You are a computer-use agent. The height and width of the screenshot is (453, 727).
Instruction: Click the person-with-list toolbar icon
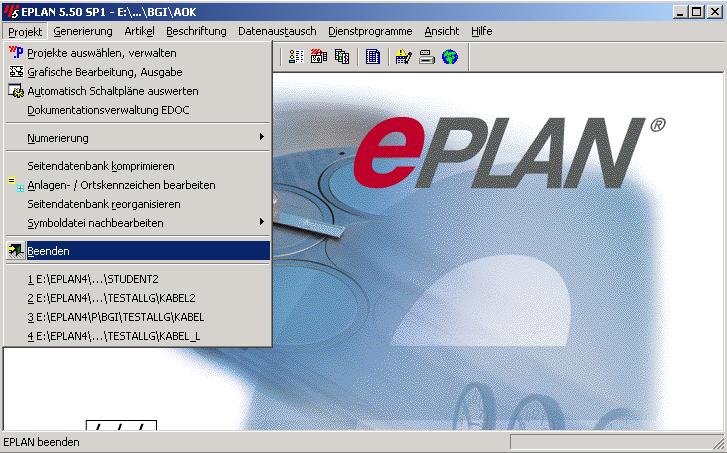click(296, 57)
